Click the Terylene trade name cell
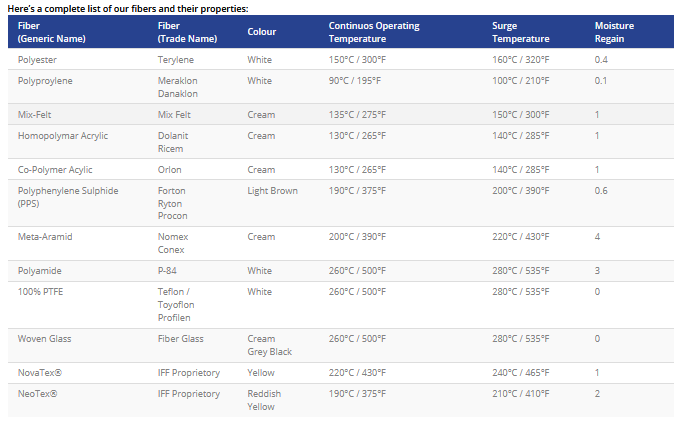Image resolution: width=674 pixels, height=446 pixels. 176,60
